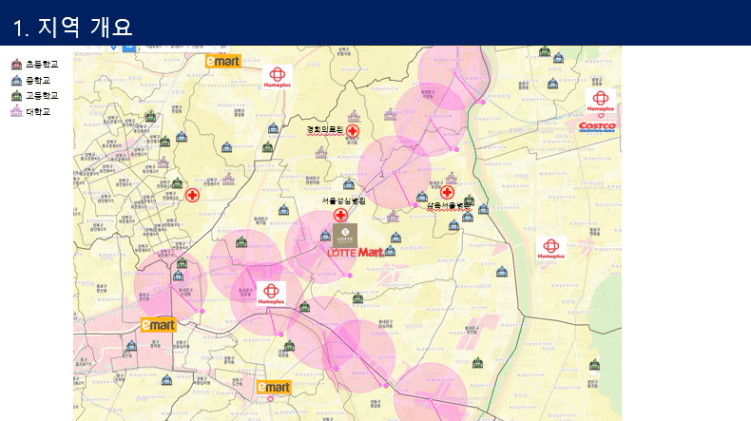The width and height of the screenshot is (751, 421).
Task: Click the 초등학교 legend school icon
Action: coord(17,64)
